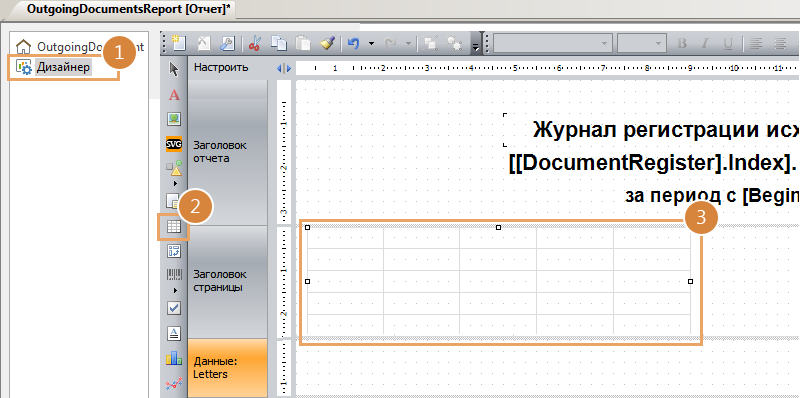The width and height of the screenshot is (800, 398).
Task: Click the undo arrow icon
Action: coord(353,44)
